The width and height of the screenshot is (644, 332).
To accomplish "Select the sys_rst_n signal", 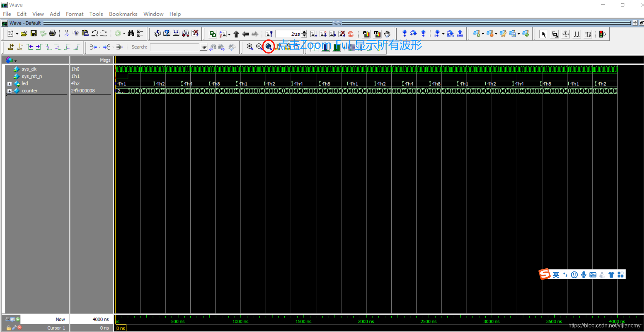I will click(x=32, y=76).
